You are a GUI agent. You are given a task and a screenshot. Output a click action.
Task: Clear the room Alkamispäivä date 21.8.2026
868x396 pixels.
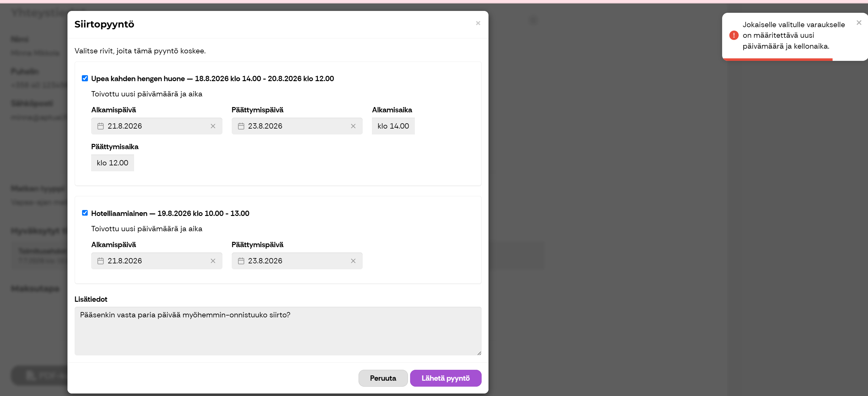coord(213,126)
